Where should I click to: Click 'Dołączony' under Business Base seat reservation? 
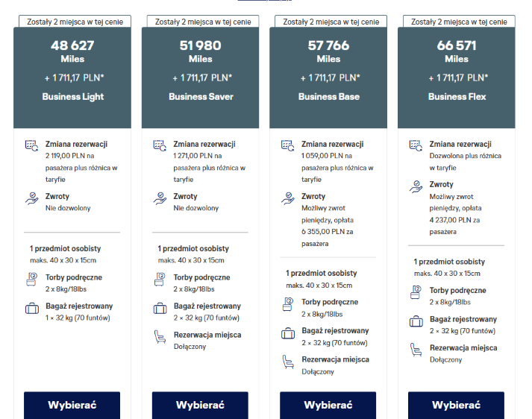(318, 371)
